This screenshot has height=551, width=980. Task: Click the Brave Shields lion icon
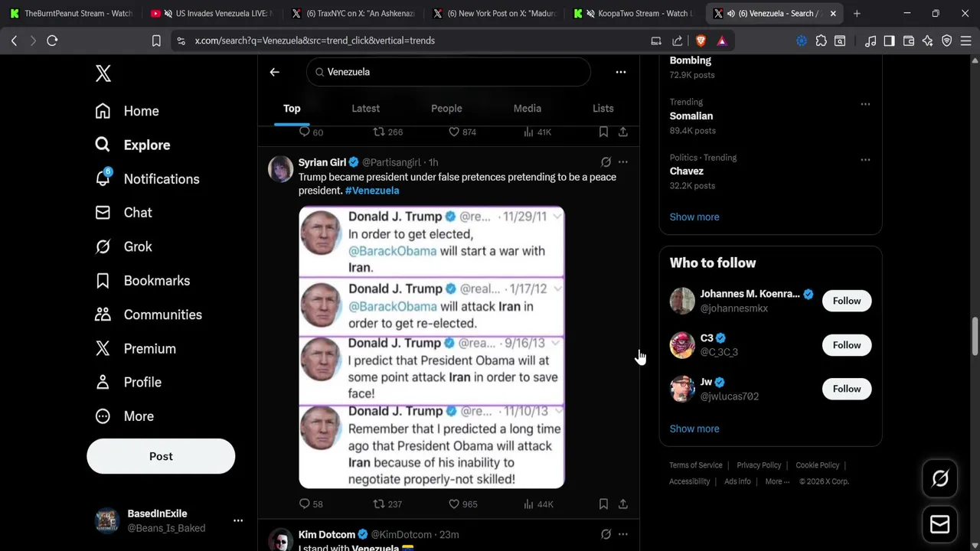701,41
